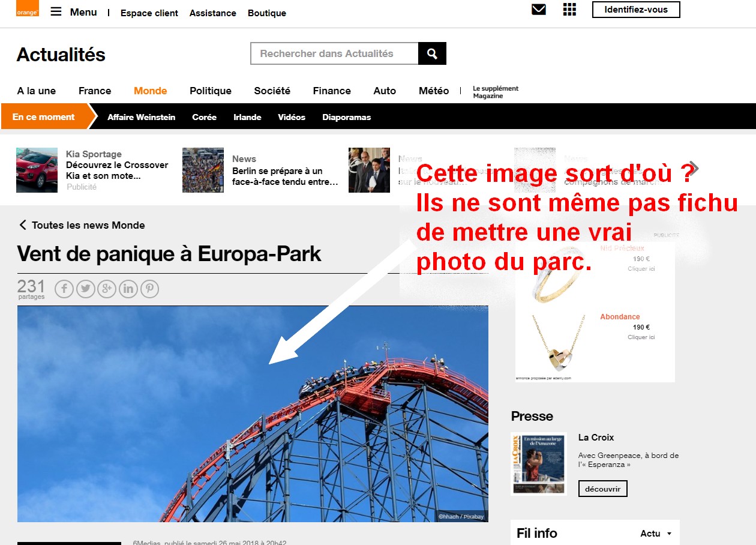The width and height of the screenshot is (756, 545).
Task: Open the Kia Sportage ad thumbnail
Action: (37, 170)
